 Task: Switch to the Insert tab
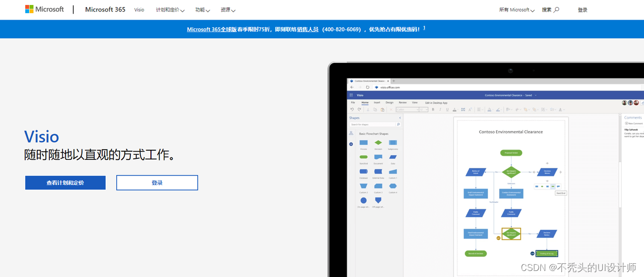(x=377, y=103)
